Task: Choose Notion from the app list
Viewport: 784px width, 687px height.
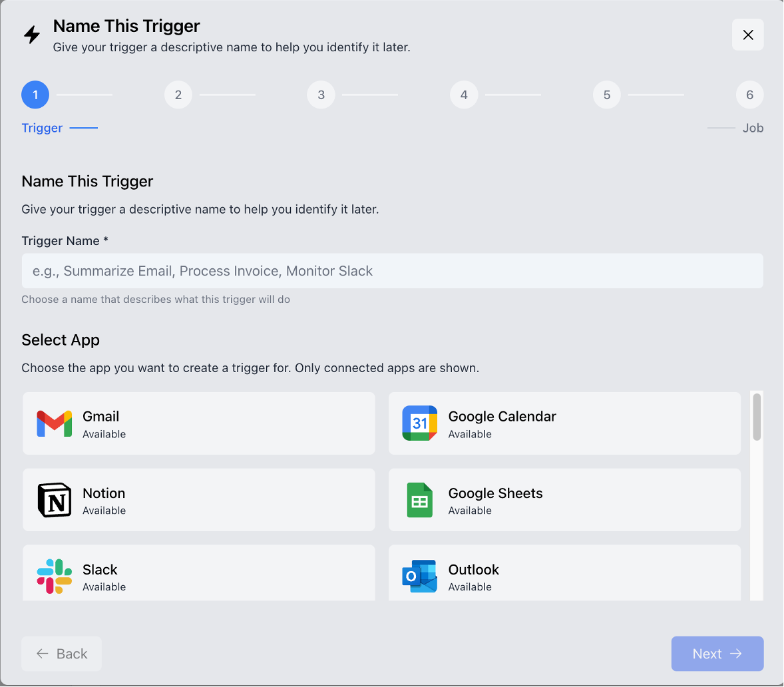Action: 198,499
